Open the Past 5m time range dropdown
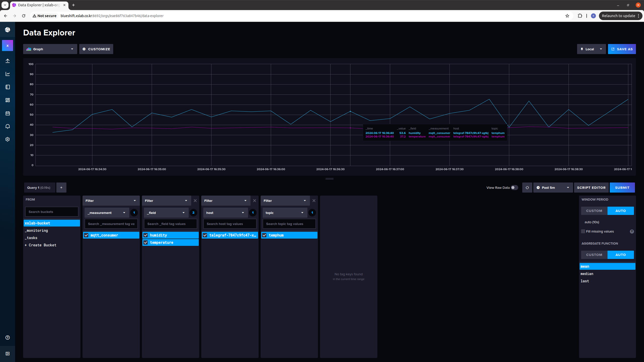The width and height of the screenshot is (644, 362). (x=553, y=188)
